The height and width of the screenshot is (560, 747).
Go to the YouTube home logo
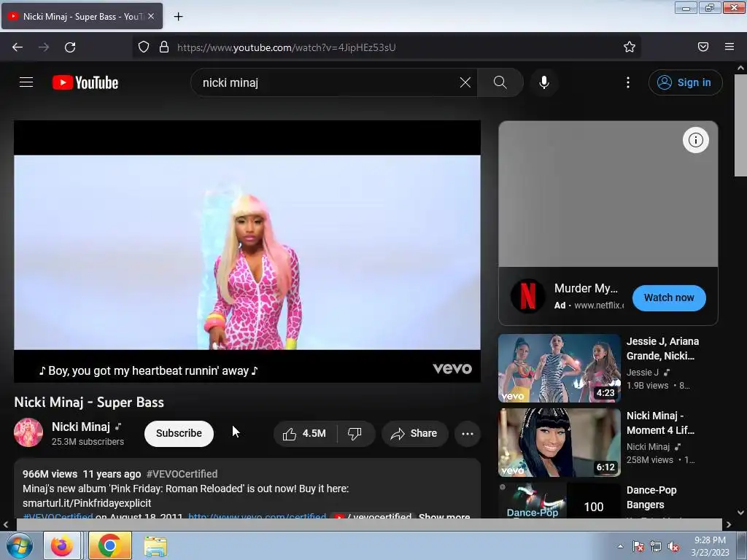pyautogui.click(x=85, y=82)
